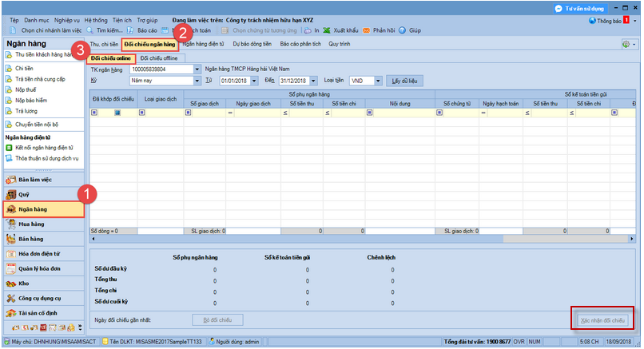Click the In print toolbar icon
Screen dimensions: 644x349
tap(308, 30)
